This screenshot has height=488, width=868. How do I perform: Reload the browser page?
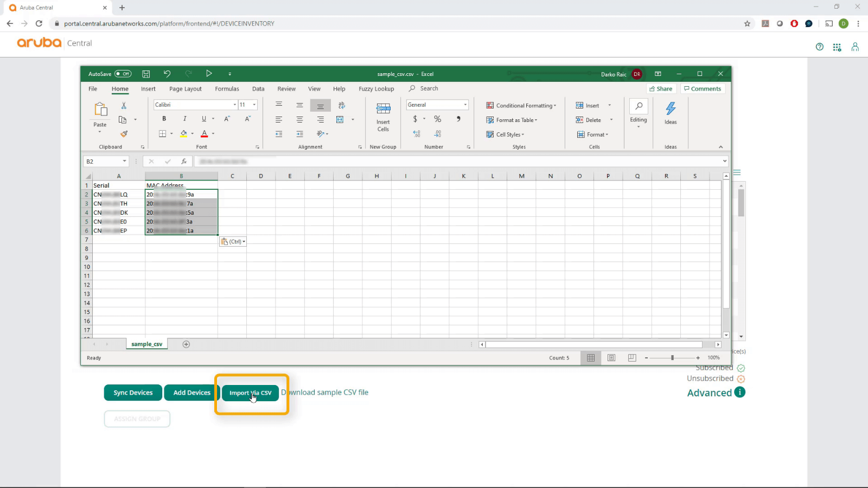[x=39, y=23]
